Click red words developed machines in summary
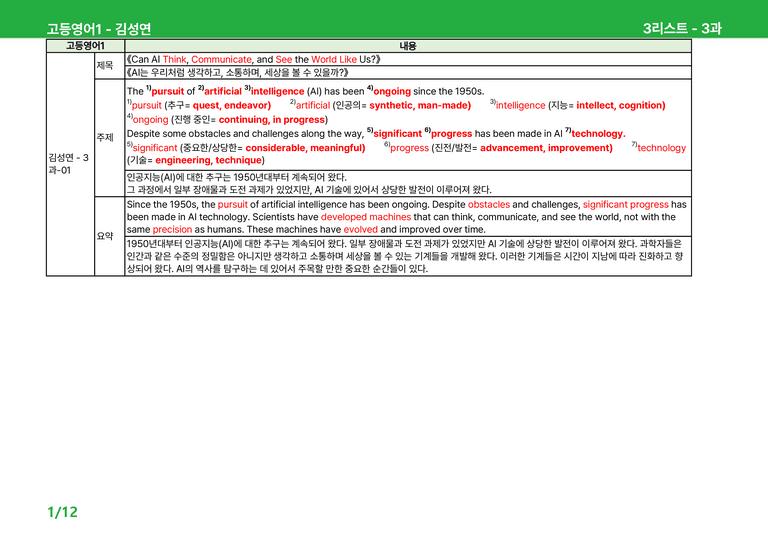This screenshot has height=543, width=768. [366, 217]
